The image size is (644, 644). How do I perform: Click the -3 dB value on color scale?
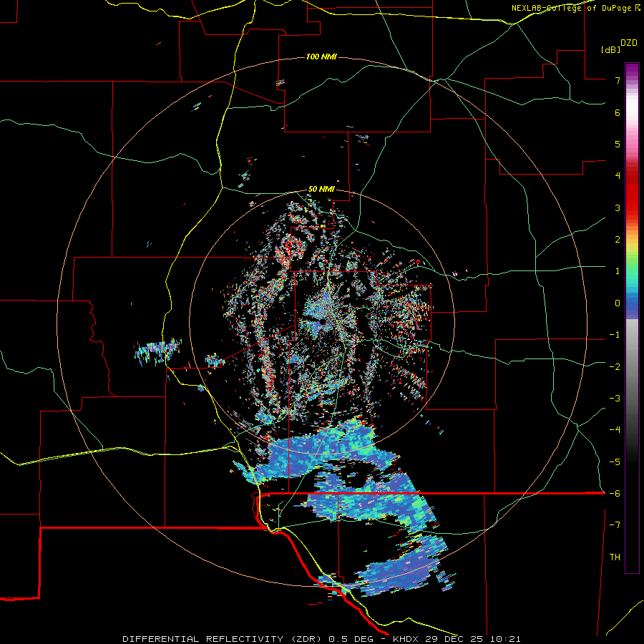[615, 399]
